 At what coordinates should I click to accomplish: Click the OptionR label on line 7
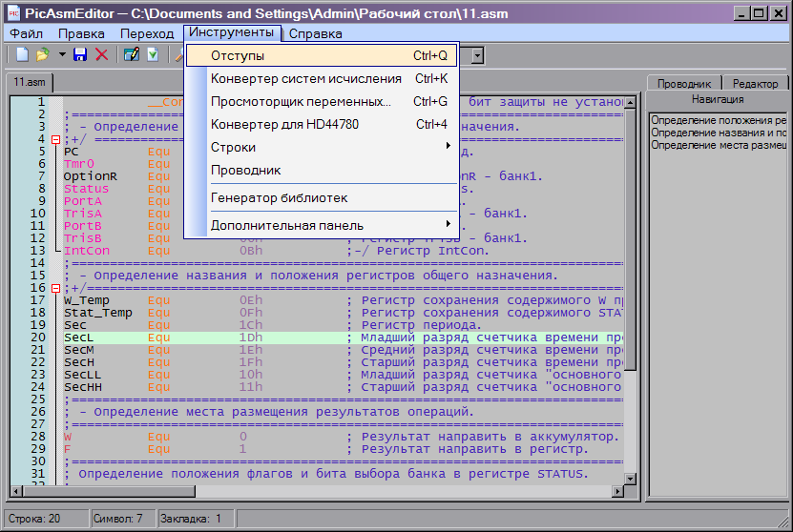90,176
